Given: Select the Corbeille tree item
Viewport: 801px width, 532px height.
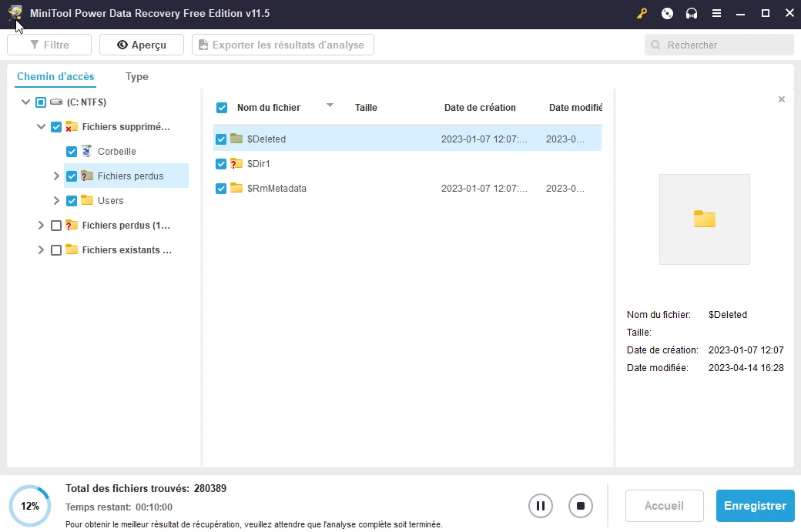Looking at the screenshot, I should pyautogui.click(x=116, y=152).
